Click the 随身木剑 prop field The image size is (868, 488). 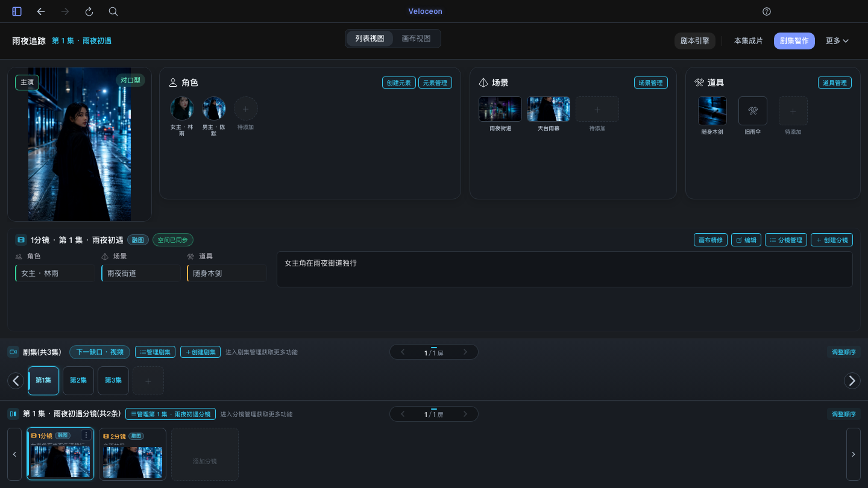[227, 273]
